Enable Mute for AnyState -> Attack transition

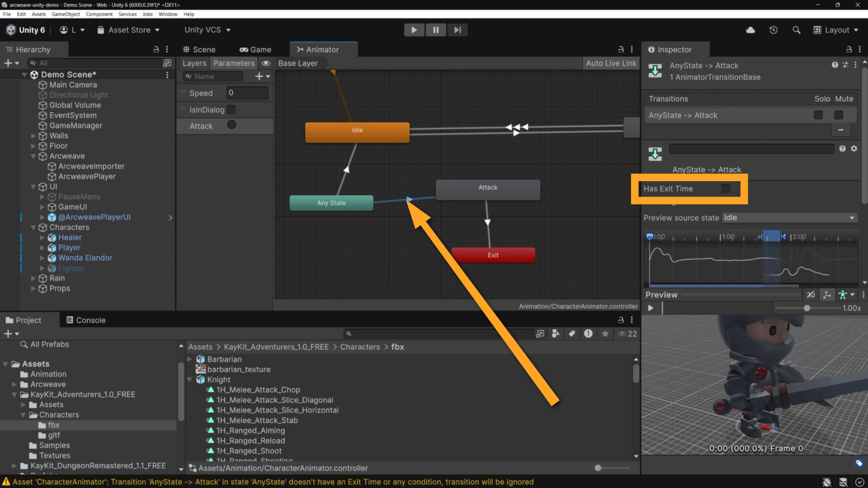pos(839,115)
